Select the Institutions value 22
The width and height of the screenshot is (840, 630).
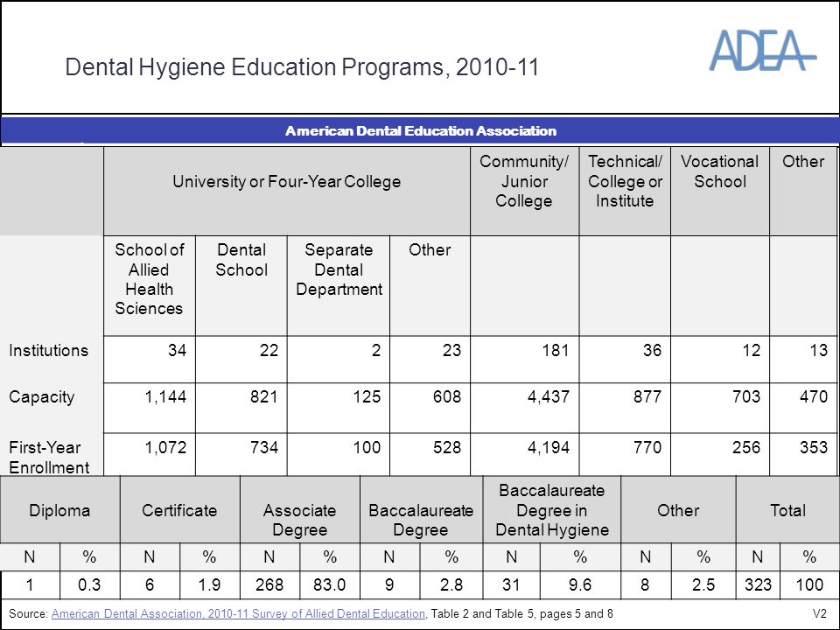(269, 350)
